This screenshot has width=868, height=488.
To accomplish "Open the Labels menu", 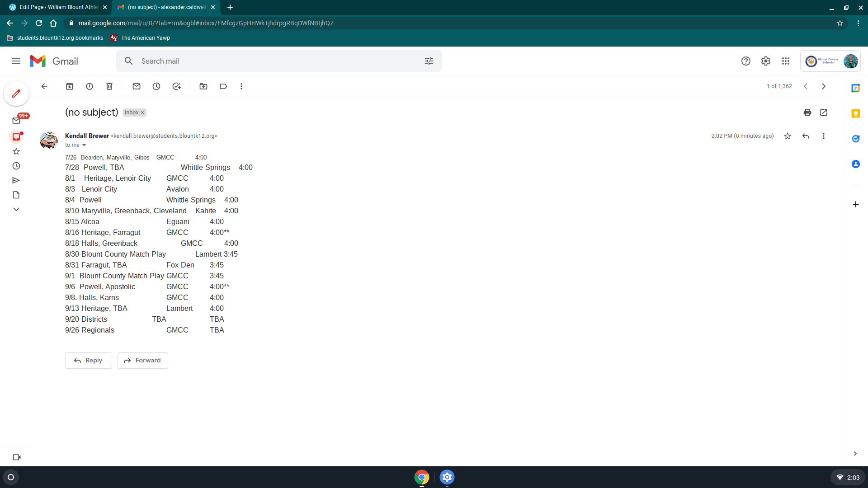I will [x=223, y=86].
